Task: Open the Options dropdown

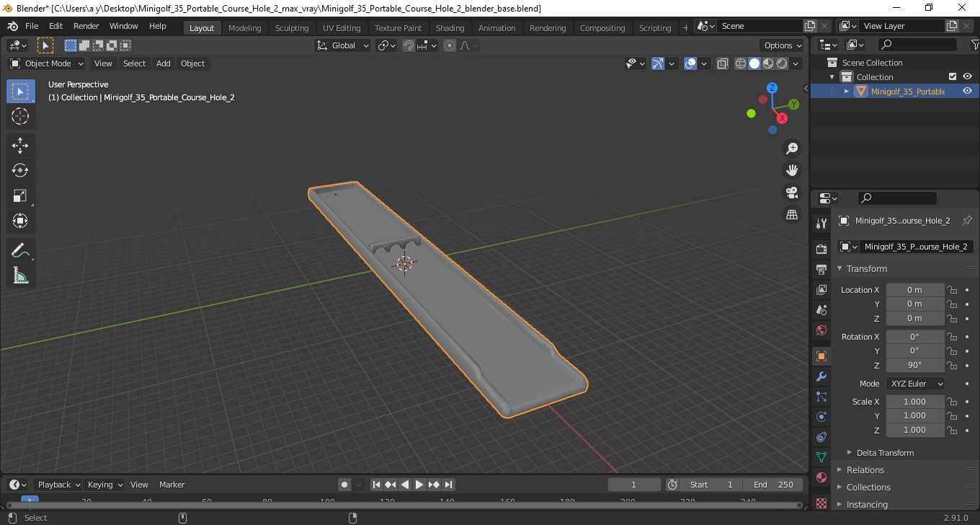Action: 783,45
